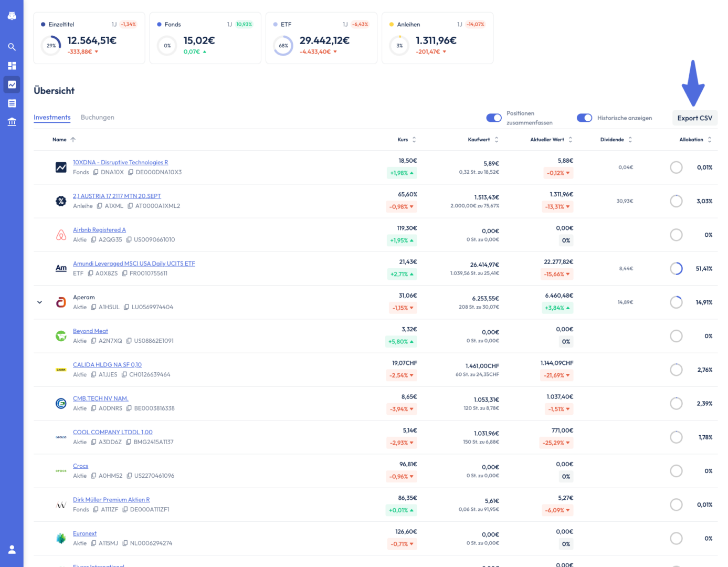
Task: Toggle Positionen zusammenfassen switch
Action: (494, 118)
